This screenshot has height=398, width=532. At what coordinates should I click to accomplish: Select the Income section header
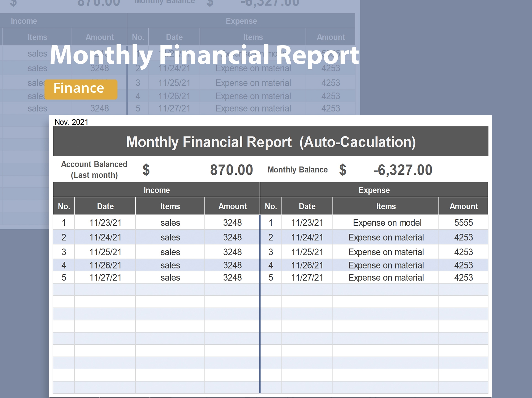pos(156,190)
